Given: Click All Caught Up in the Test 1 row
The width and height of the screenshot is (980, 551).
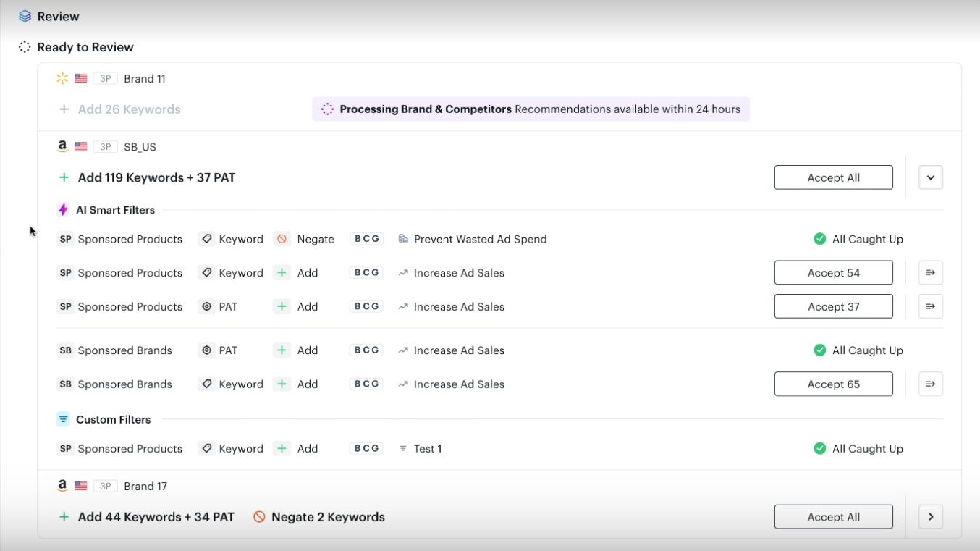Looking at the screenshot, I should click(868, 449).
